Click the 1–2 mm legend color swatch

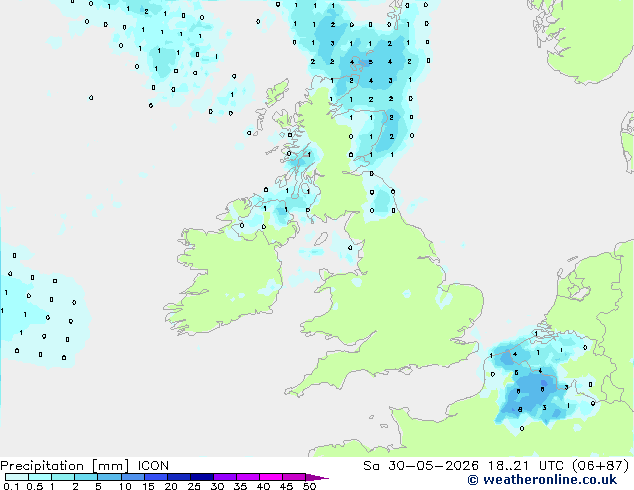click(x=63, y=477)
